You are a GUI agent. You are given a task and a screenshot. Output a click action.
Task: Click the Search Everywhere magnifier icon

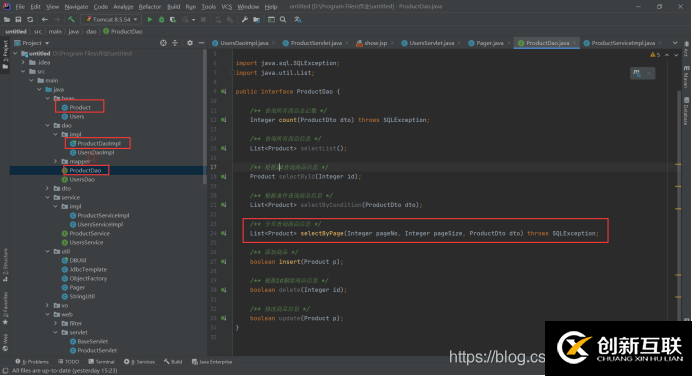coord(283,19)
